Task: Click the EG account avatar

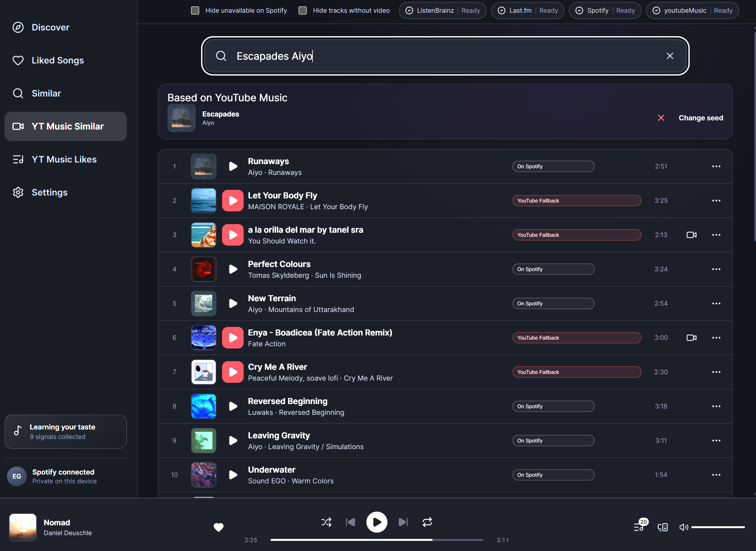Action: click(x=17, y=477)
